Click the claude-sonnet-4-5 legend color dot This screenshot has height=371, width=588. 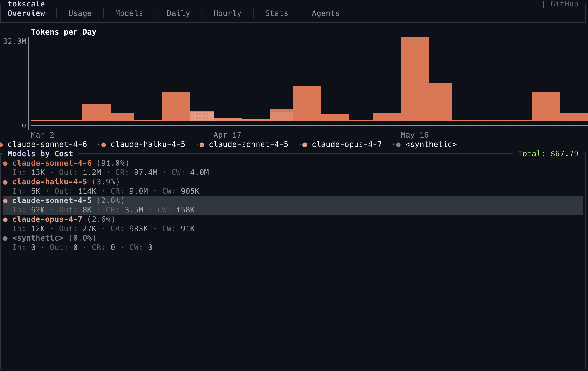[x=202, y=145]
